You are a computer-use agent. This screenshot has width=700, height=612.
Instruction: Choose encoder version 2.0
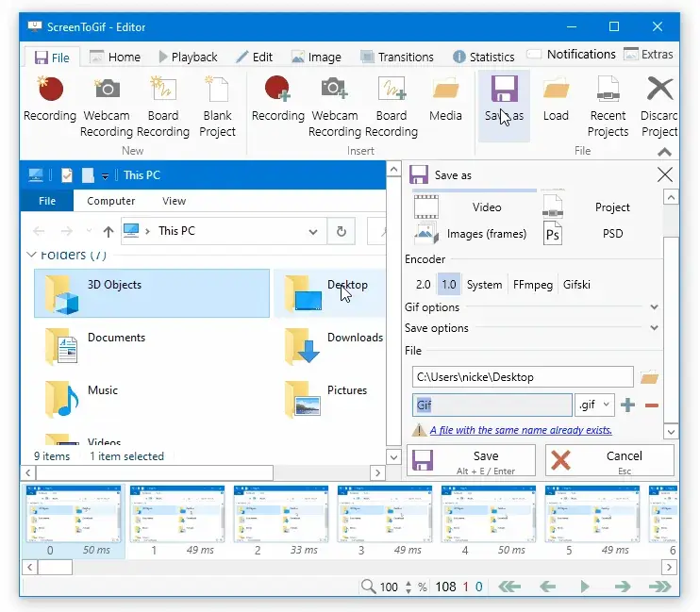coord(424,285)
